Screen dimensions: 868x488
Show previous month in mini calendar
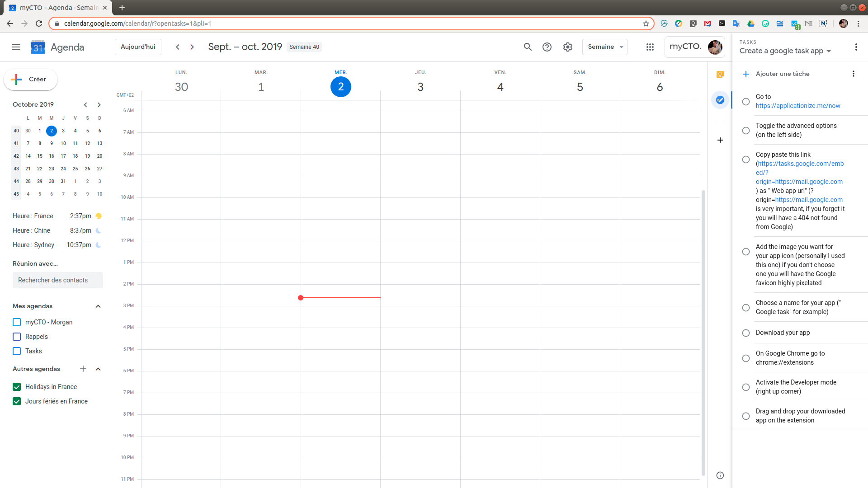click(x=85, y=105)
